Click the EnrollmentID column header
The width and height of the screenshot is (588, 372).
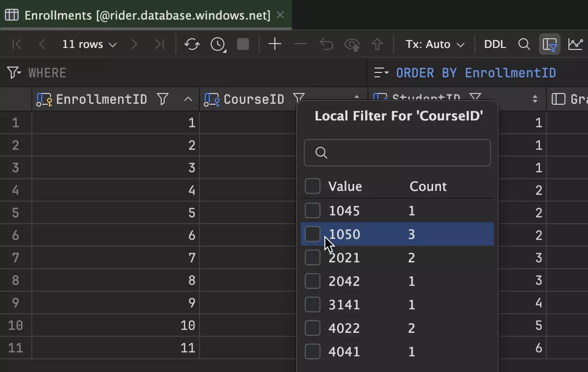pos(101,99)
